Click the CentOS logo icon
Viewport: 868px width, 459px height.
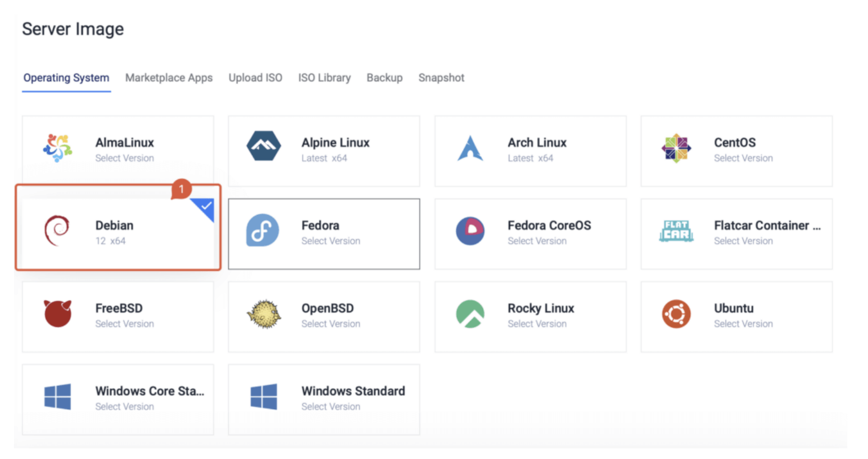tap(676, 148)
